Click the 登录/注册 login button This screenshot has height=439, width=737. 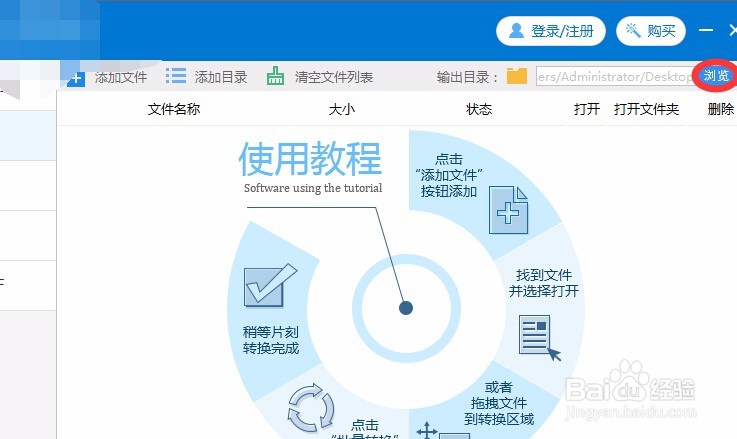pyautogui.click(x=550, y=31)
